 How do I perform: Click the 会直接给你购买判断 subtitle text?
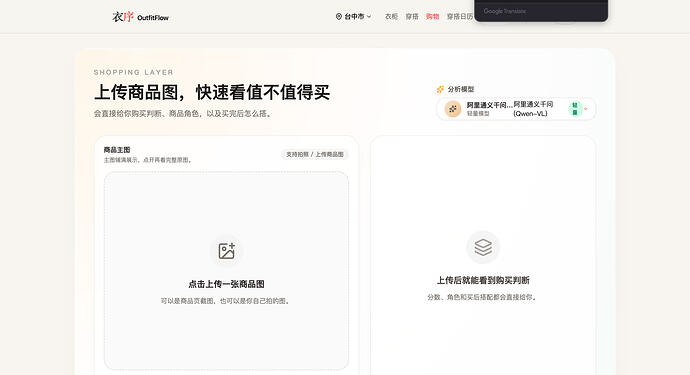(x=183, y=114)
